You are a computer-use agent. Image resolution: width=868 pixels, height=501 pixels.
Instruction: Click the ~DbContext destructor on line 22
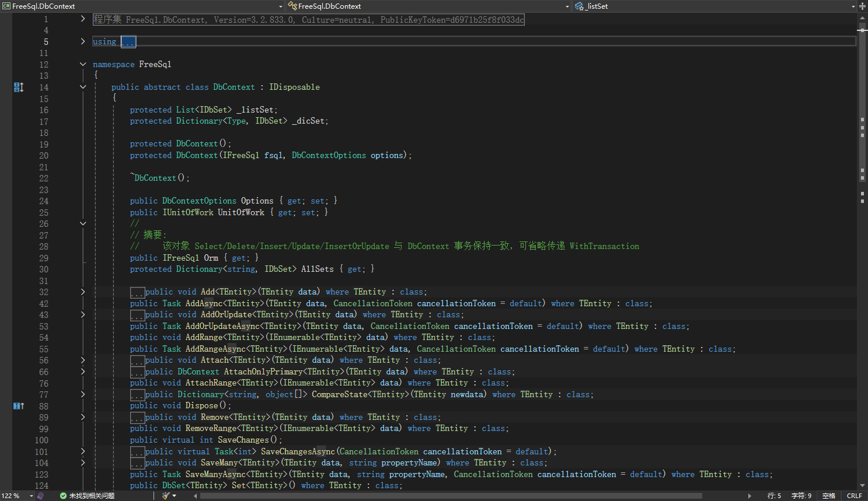tap(153, 178)
